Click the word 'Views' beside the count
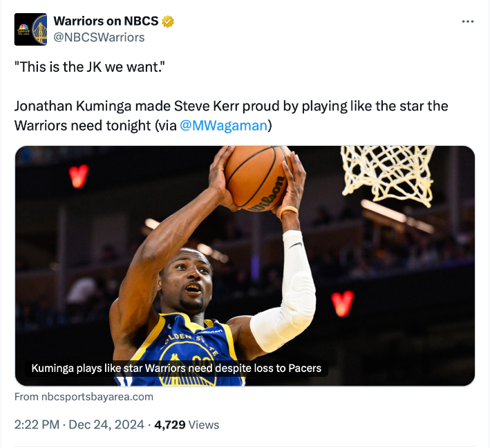This screenshot has width=490, height=448. 204,424
